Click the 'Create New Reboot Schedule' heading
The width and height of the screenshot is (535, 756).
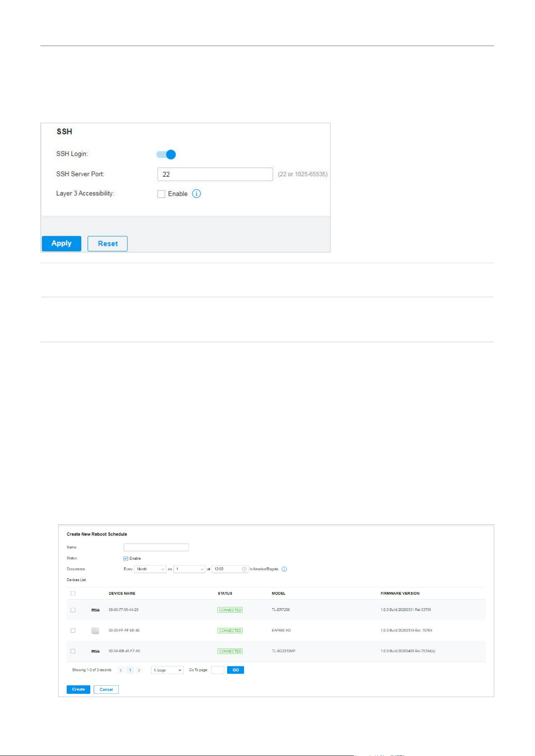click(x=97, y=534)
